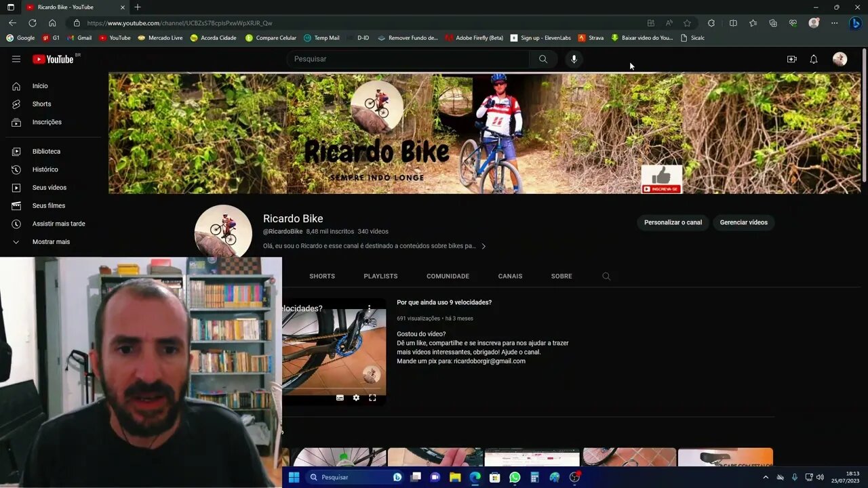This screenshot has width=868, height=488.
Task: Open Edge split screen icon
Action: click(733, 23)
